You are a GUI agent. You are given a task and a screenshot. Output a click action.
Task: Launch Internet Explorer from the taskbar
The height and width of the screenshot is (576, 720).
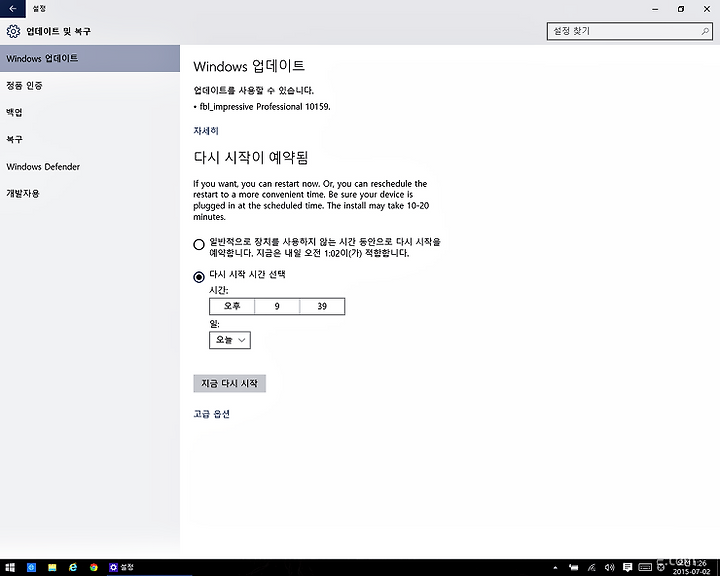73,567
